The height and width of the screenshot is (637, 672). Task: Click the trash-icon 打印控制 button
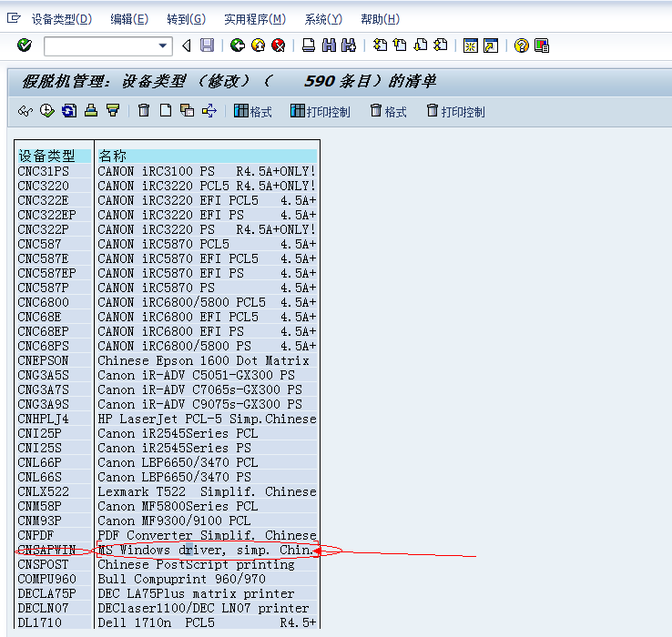(455, 111)
